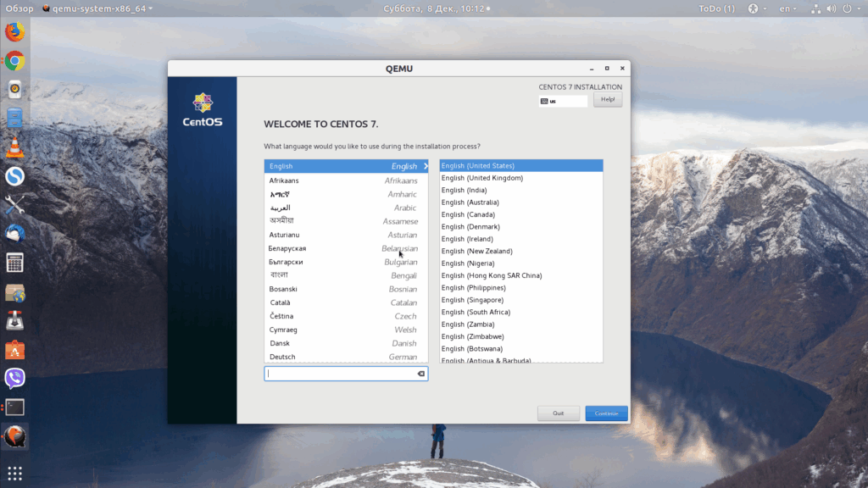Select Arabic language row
Image resolution: width=868 pixels, height=488 pixels.
(x=346, y=208)
